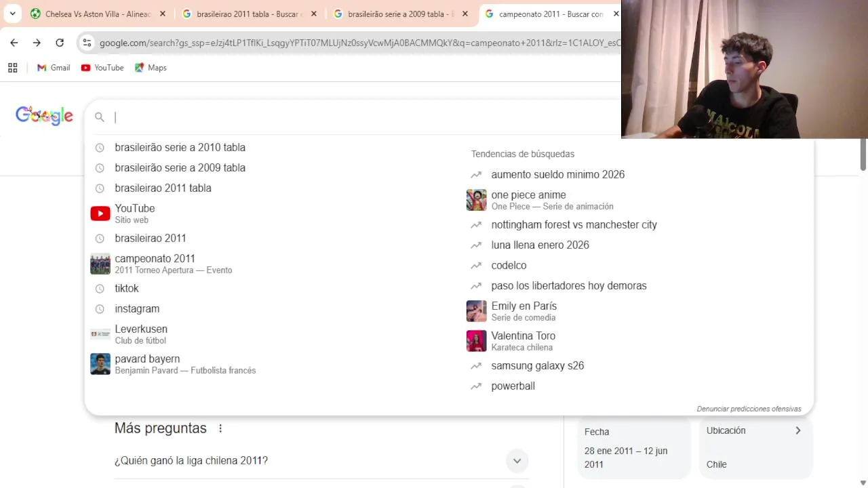Click the Google logo
The width and height of the screenshot is (868, 488).
pyautogui.click(x=44, y=116)
